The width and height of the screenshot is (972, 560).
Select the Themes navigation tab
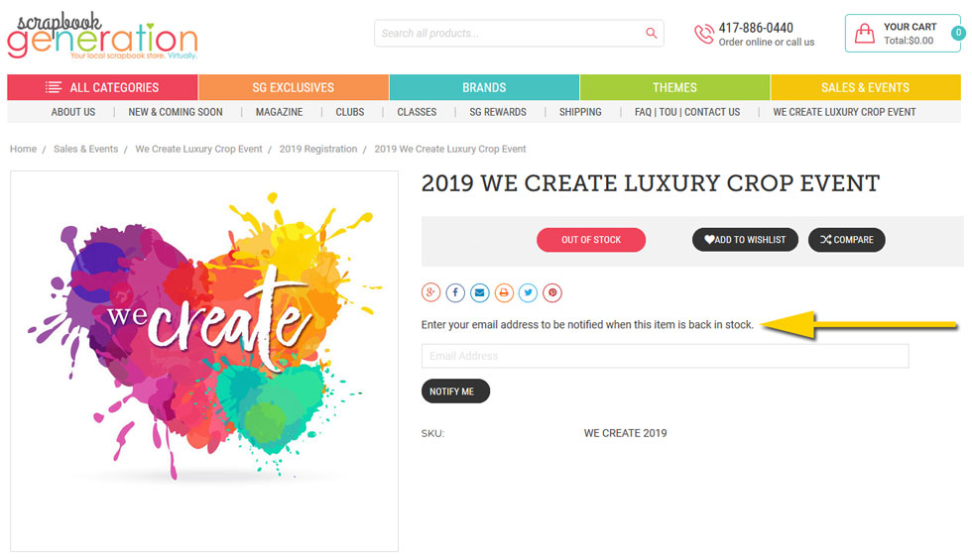click(x=674, y=87)
